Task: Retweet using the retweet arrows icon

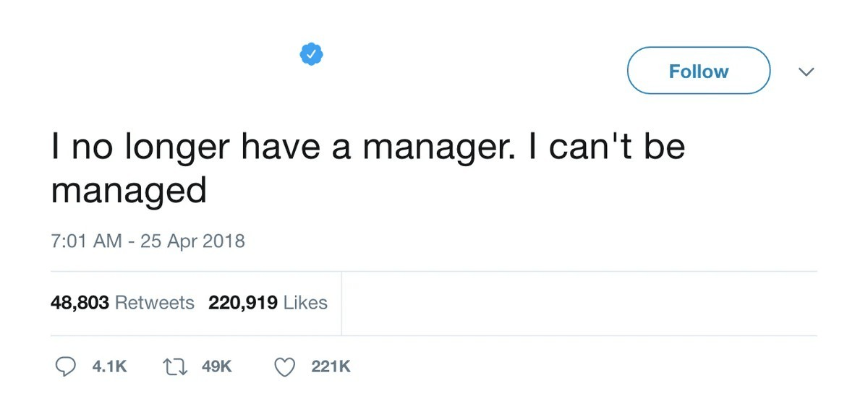Action: 175,367
